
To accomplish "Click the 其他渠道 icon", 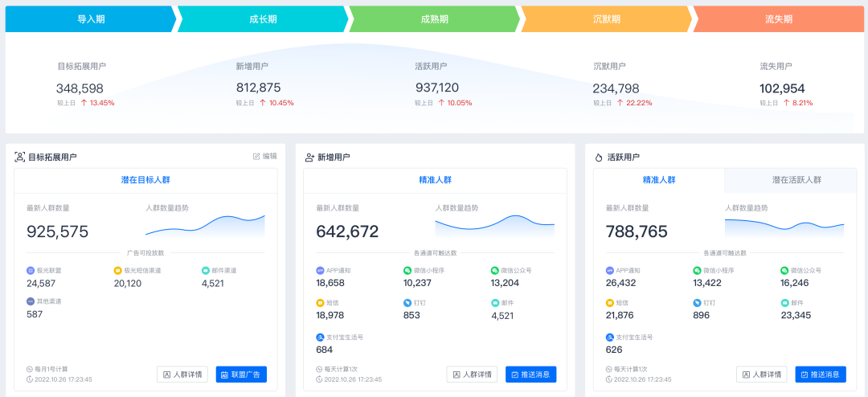I will [31, 301].
